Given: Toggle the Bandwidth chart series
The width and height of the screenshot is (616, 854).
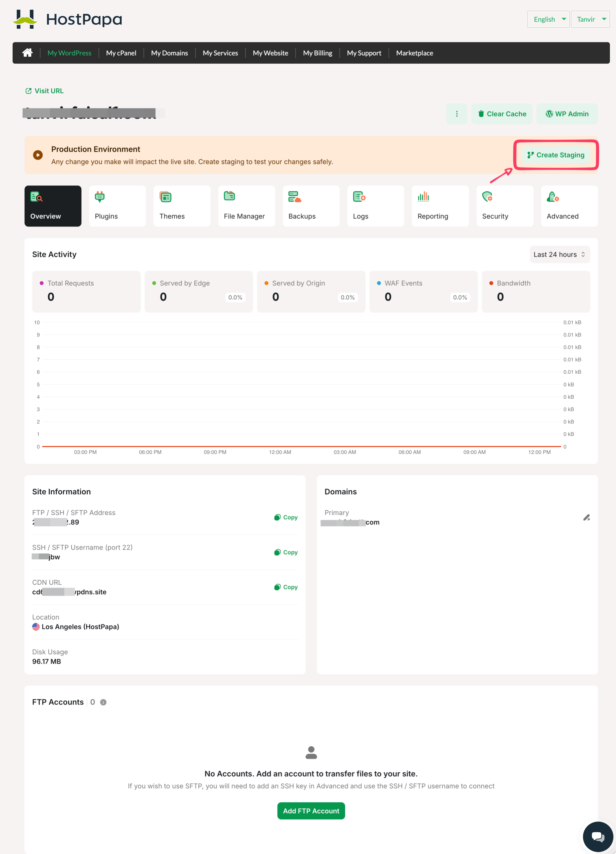Looking at the screenshot, I should click(536, 292).
